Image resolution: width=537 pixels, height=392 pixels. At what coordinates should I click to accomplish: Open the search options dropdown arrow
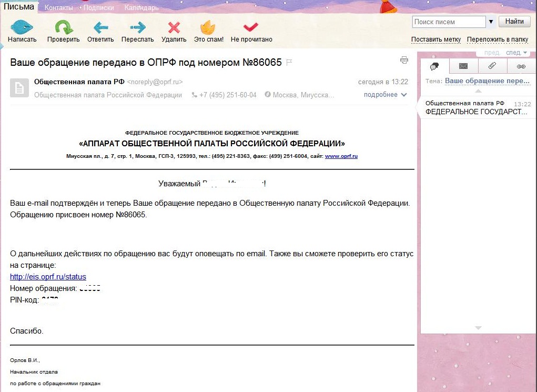491,22
